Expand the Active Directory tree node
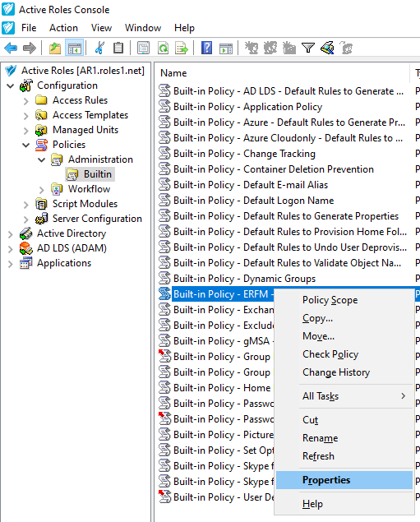 tap(11, 233)
